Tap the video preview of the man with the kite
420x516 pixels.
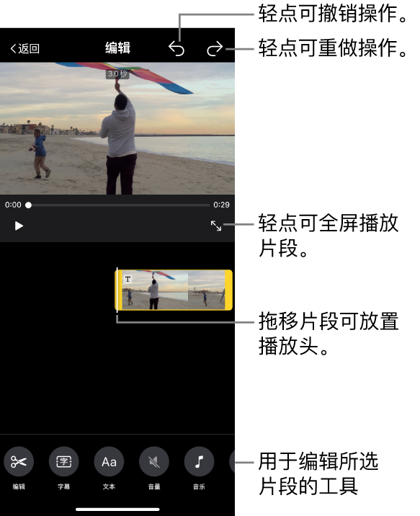pyautogui.click(x=117, y=128)
